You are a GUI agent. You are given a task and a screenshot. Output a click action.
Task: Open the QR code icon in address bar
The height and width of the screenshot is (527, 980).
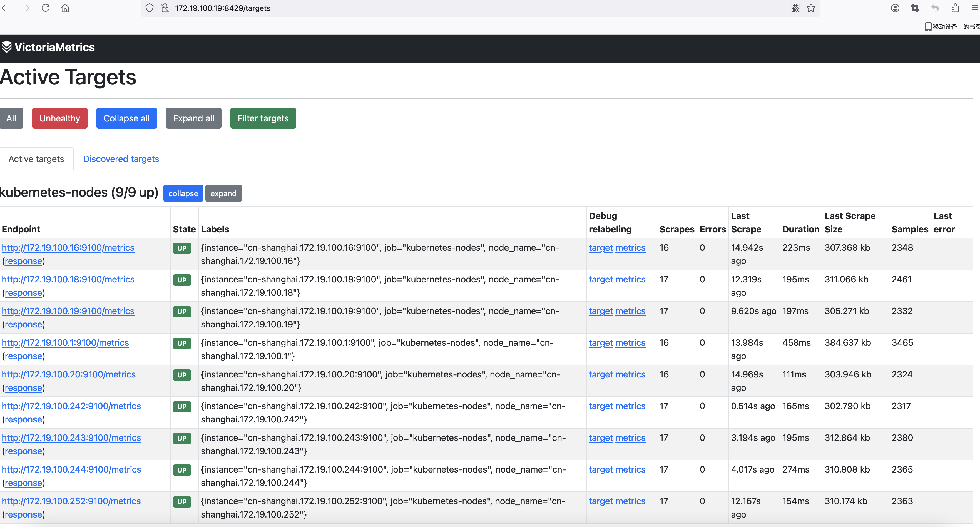point(795,8)
